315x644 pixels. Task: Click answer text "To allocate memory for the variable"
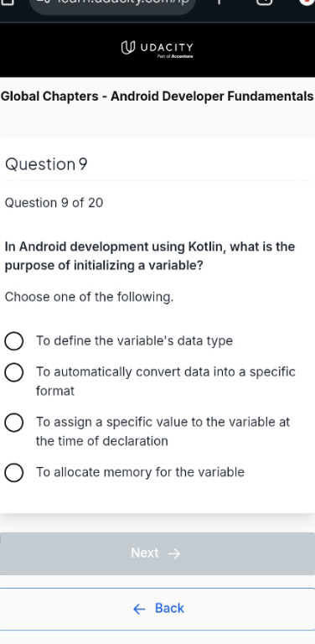[140, 472]
